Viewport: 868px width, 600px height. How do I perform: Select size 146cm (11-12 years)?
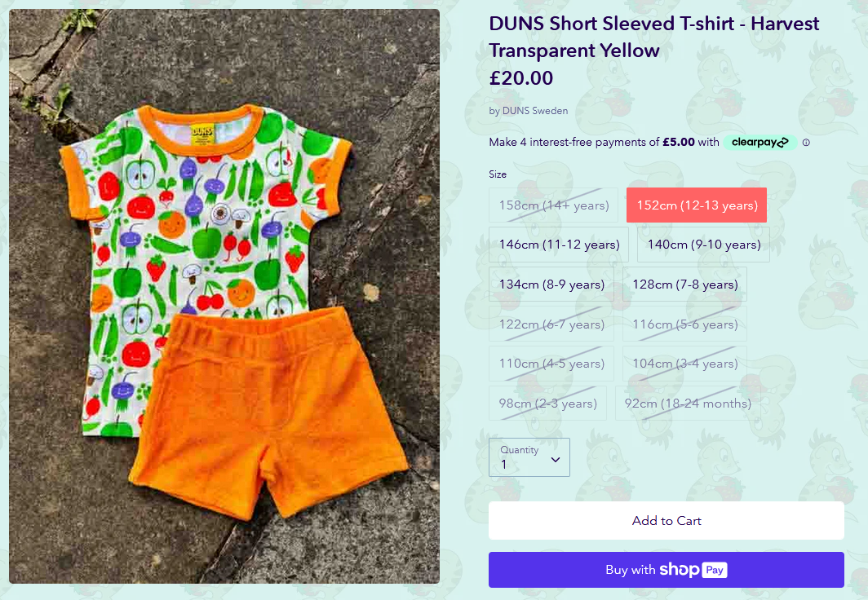click(559, 245)
